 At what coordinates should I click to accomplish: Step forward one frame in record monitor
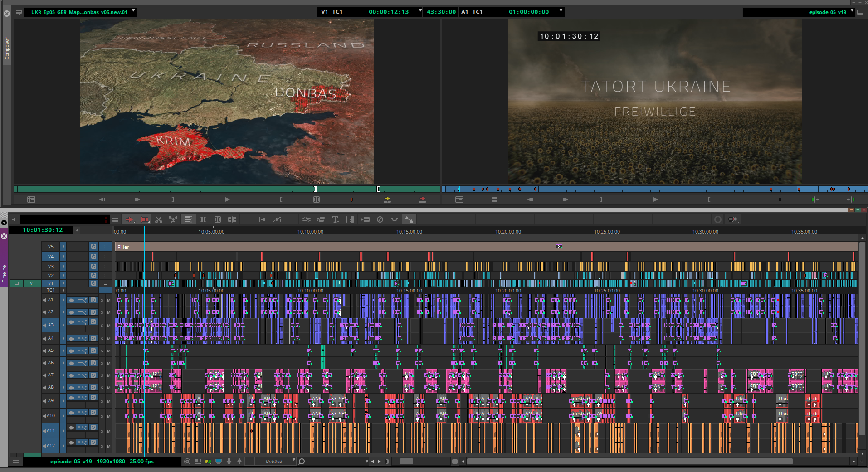[x=565, y=200]
